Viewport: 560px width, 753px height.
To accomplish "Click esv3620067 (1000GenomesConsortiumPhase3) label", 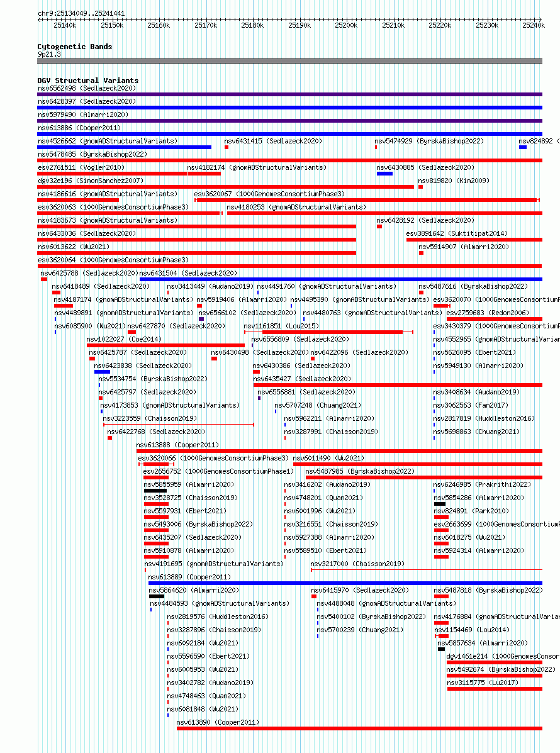I will coord(269,194).
